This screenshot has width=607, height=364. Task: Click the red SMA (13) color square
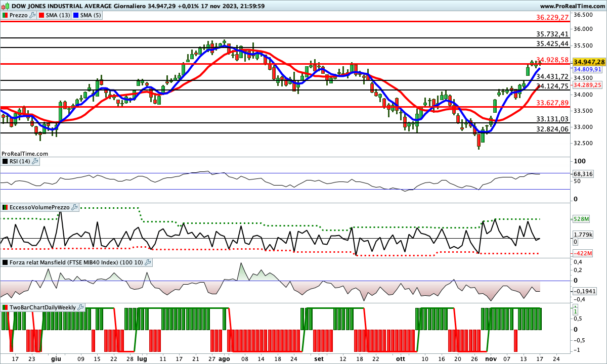(x=42, y=15)
